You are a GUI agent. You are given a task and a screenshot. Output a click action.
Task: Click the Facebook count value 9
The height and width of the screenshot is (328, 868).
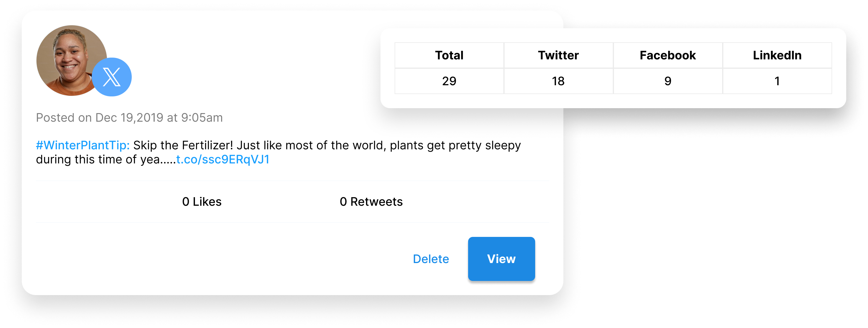pyautogui.click(x=667, y=81)
